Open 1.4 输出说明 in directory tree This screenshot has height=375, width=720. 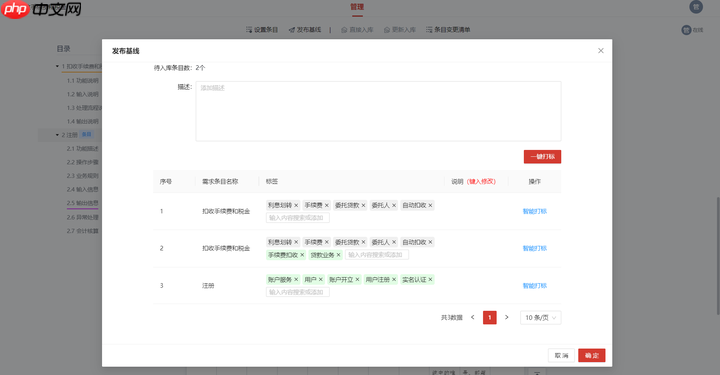tap(83, 122)
